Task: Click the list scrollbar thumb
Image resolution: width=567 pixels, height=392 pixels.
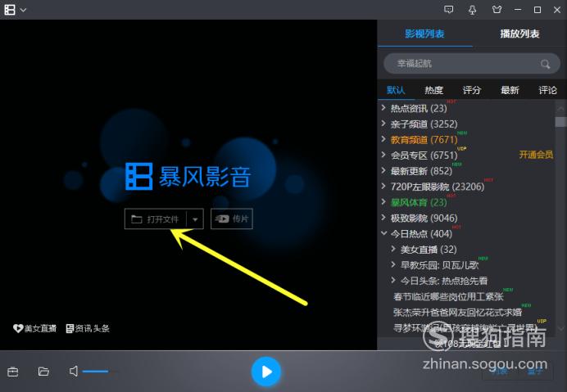Action: point(560,121)
